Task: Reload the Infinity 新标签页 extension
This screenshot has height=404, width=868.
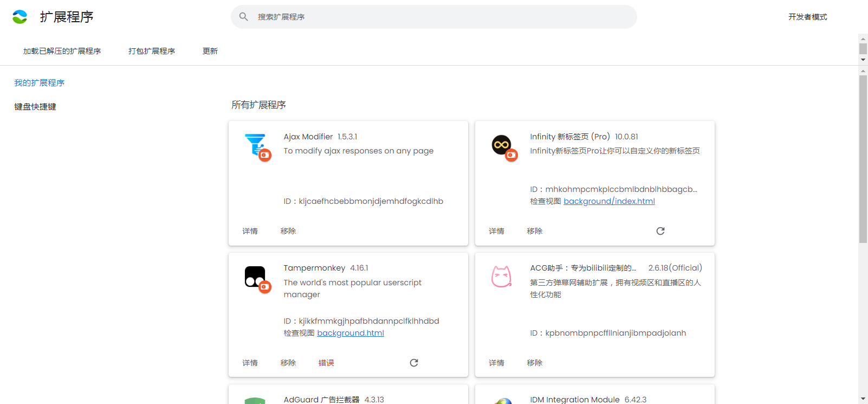Action: pyautogui.click(x=660, y=231)
